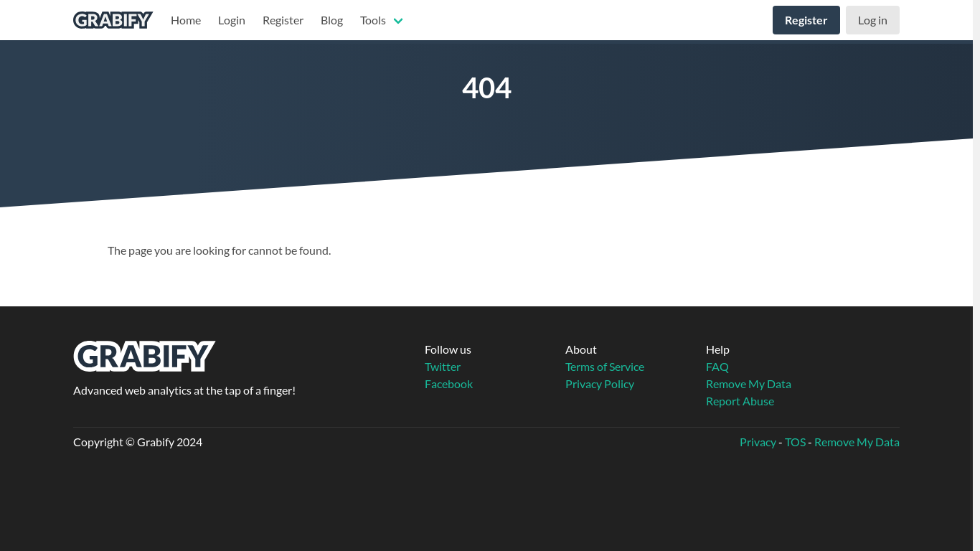Viewport: 980px width, 551px height.
Task: Open the Register nav item in the menu
Action: (x=283, y=20)
